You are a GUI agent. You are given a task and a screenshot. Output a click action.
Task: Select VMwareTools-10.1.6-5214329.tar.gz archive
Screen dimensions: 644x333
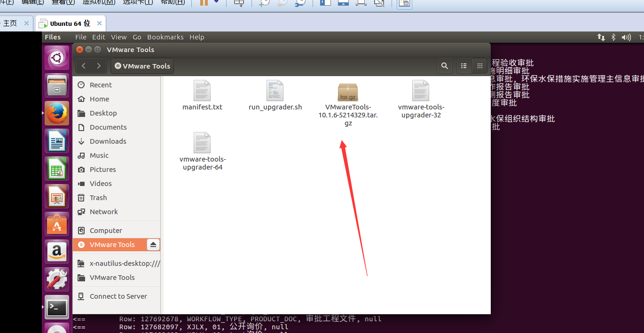tap(348, 105)
